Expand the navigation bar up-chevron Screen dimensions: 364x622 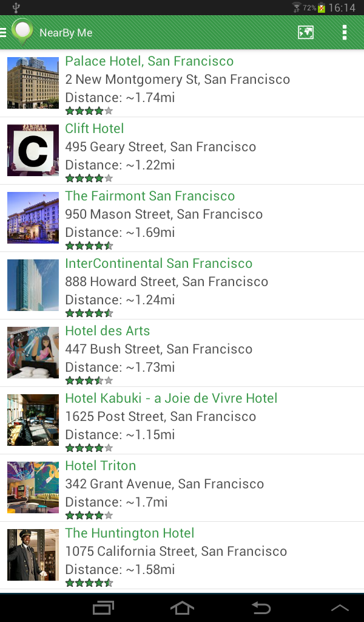point(340,607)
